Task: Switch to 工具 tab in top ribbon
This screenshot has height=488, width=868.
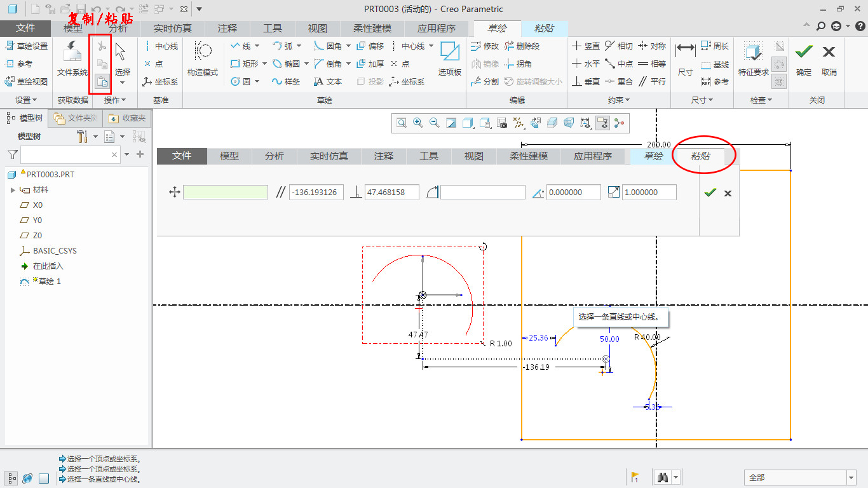Action: (x=273, y=29)
